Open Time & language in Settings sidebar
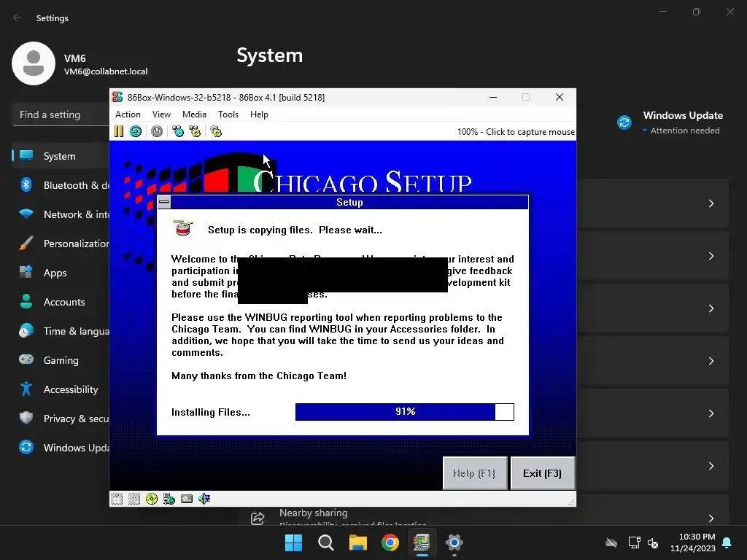 click(x=61, y=331)
